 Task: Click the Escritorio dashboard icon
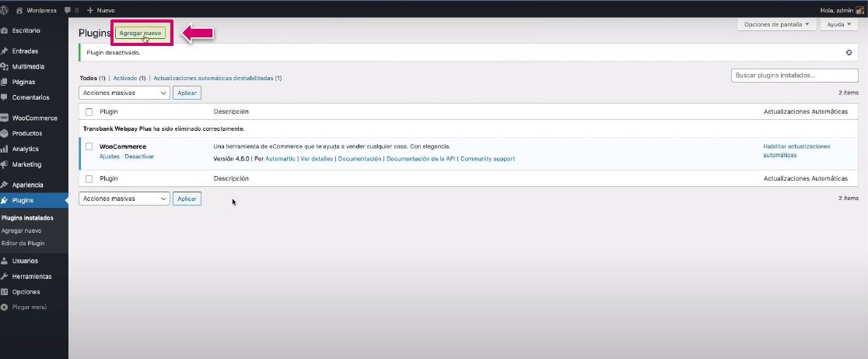[x=5, y=30]
